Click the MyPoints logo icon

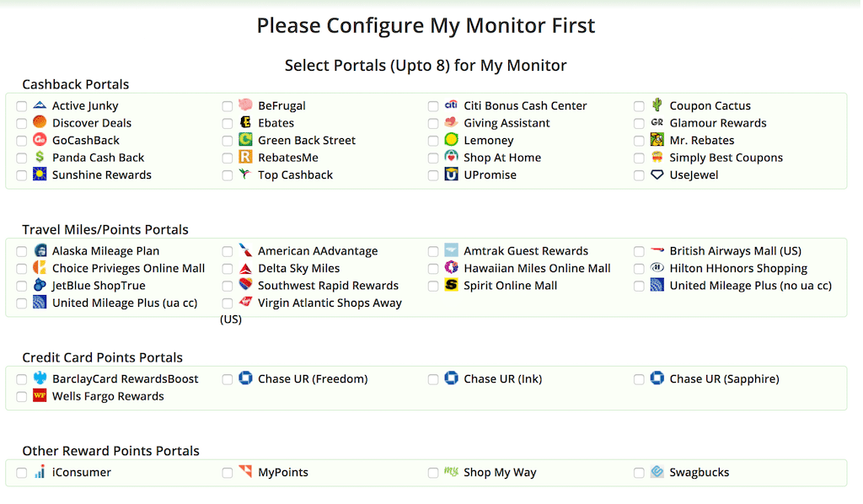245,472
